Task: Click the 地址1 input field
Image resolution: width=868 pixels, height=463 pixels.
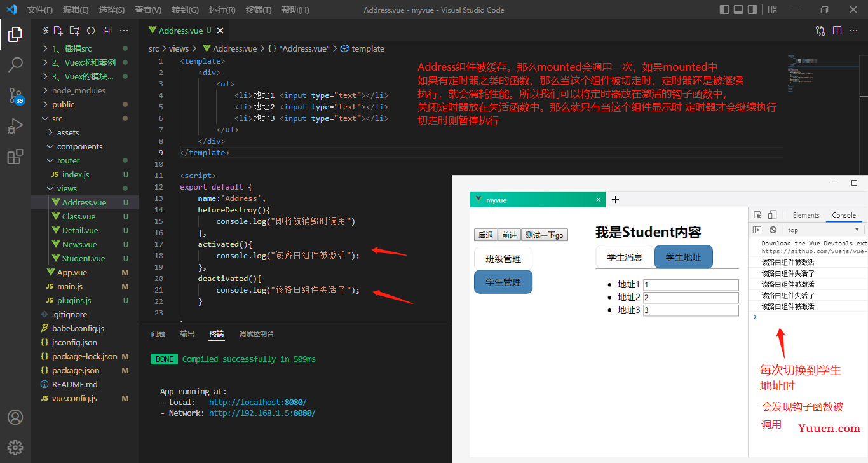Action: [691, 285]
